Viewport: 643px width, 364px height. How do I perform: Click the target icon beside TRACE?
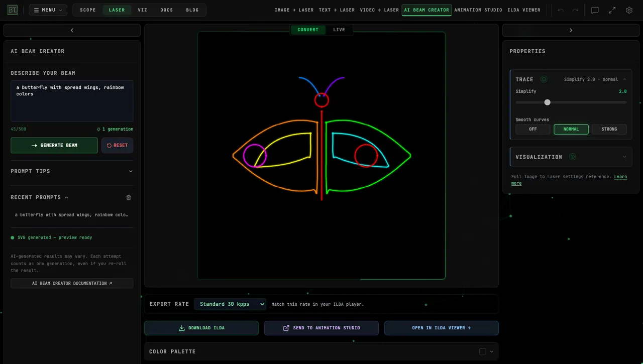click(x=544, y=79)
